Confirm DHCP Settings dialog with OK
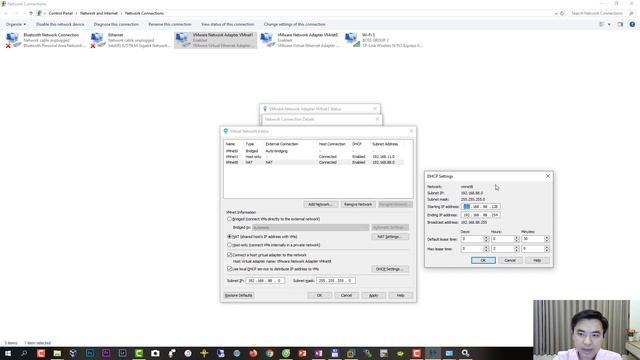The width and height of the screenshot is (640, 360). click(483, 260)
